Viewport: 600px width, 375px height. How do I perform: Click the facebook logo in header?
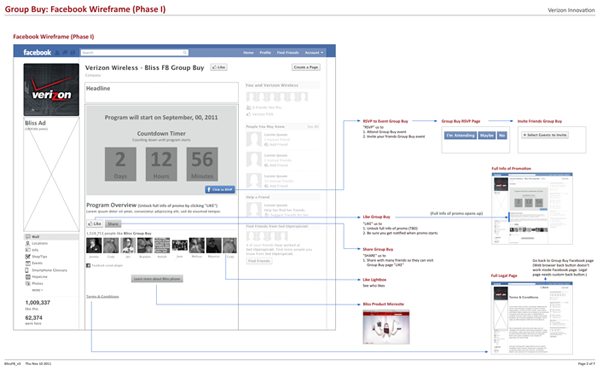pyautogui.click(x=37, y=52)
